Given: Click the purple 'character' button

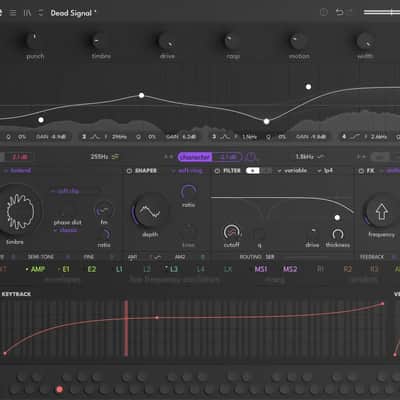Looking at the screenshot, I should pos(195,157).
